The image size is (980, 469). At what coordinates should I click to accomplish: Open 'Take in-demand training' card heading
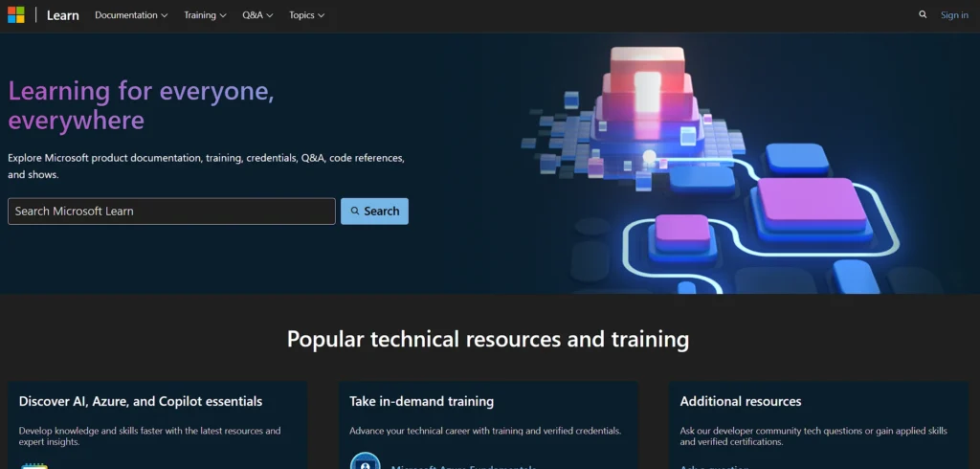tap(421, 401)
